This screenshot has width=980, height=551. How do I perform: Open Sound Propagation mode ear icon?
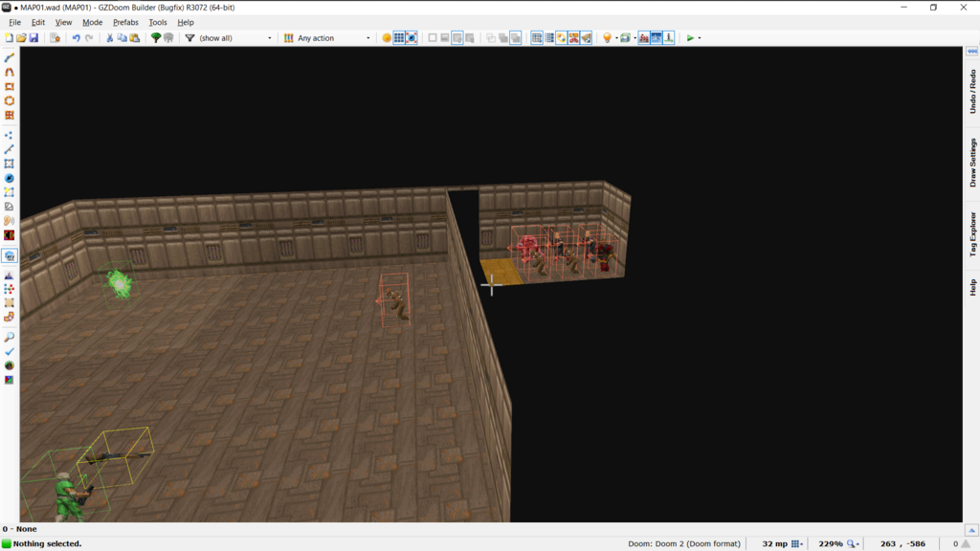[x=9, y=221]
